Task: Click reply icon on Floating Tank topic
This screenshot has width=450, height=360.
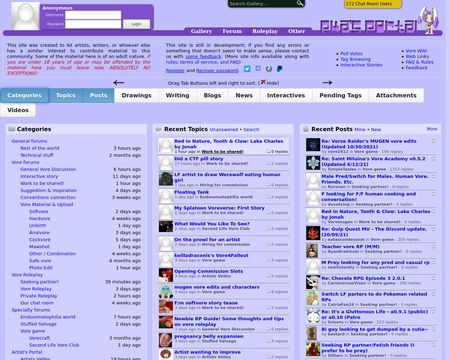Action: [268, 197]
